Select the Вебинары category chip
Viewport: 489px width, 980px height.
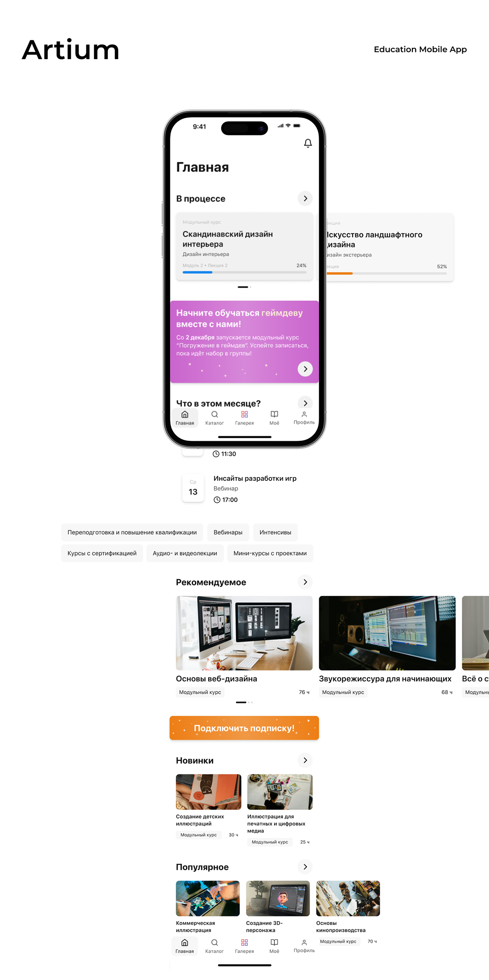pyautogui.click(x=228, y=532)
